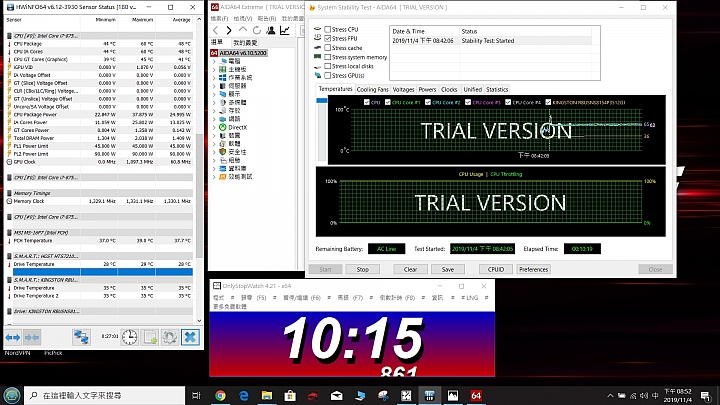This screenshot has height=405, width=720.
Task: Switch to Powers tab
Action: click(x=427, y=90)
